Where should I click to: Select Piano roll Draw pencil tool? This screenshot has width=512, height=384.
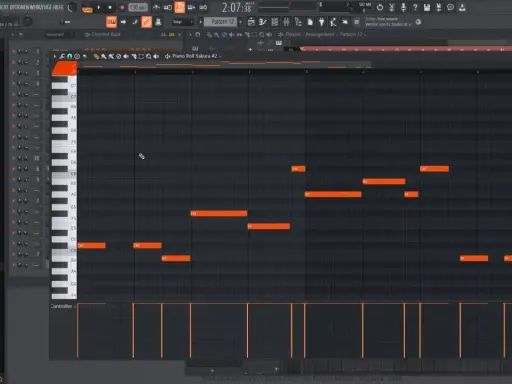[x=96, y=56]
